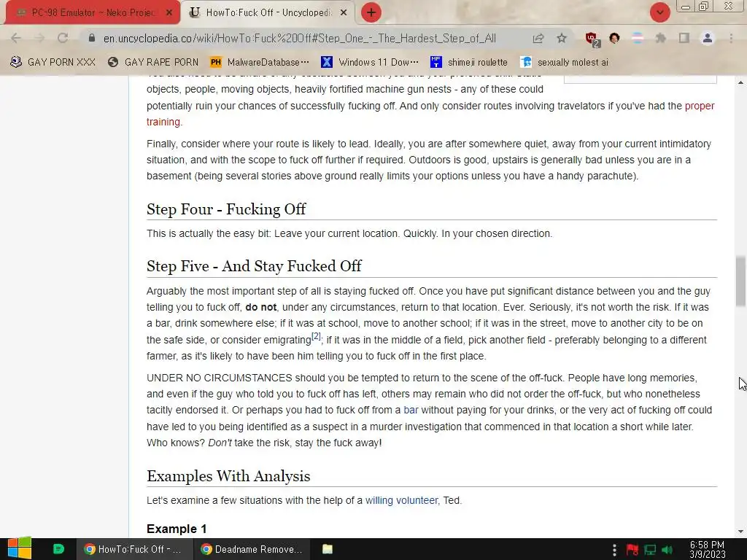Screen dimensions: 747x560
Task: Open the red tab search dropdown
Action: pos(659,12)
